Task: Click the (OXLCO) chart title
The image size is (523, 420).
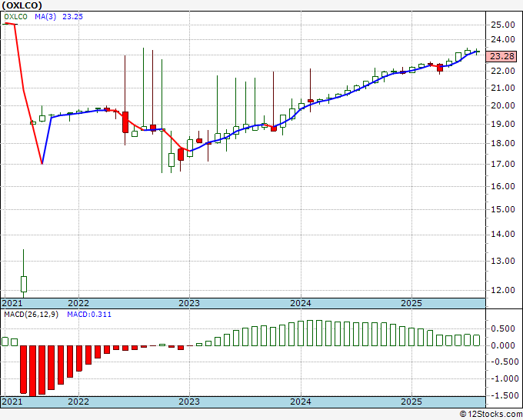Action: click(x=22, y=5)
